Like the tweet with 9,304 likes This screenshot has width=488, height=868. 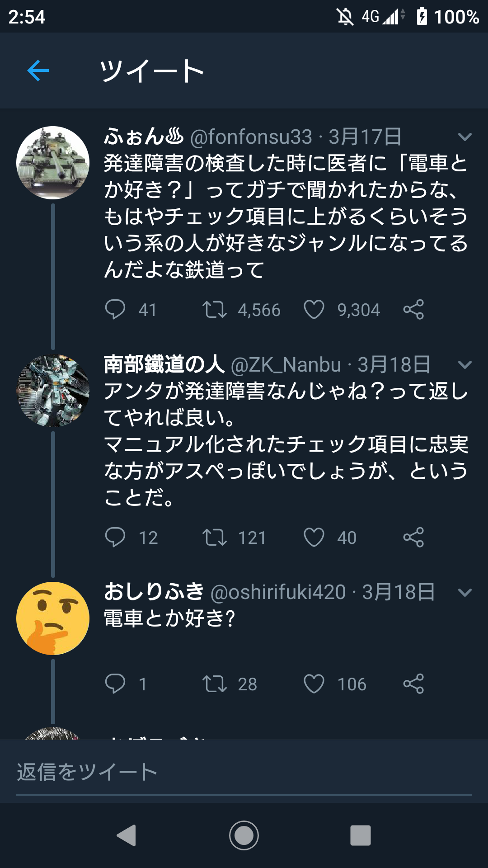tap(314, 310)
